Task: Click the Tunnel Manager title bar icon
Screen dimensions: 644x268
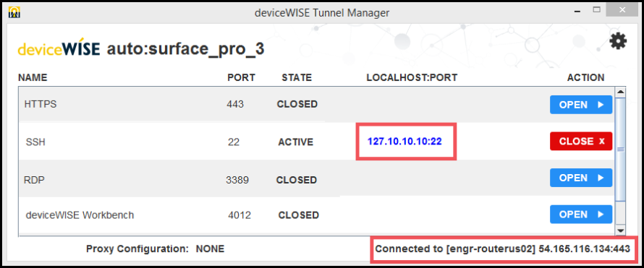Action: click(x=14, y=12)
